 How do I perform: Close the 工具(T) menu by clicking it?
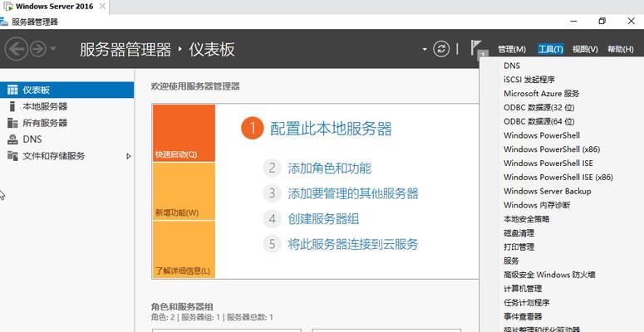(x=550, y=49)
